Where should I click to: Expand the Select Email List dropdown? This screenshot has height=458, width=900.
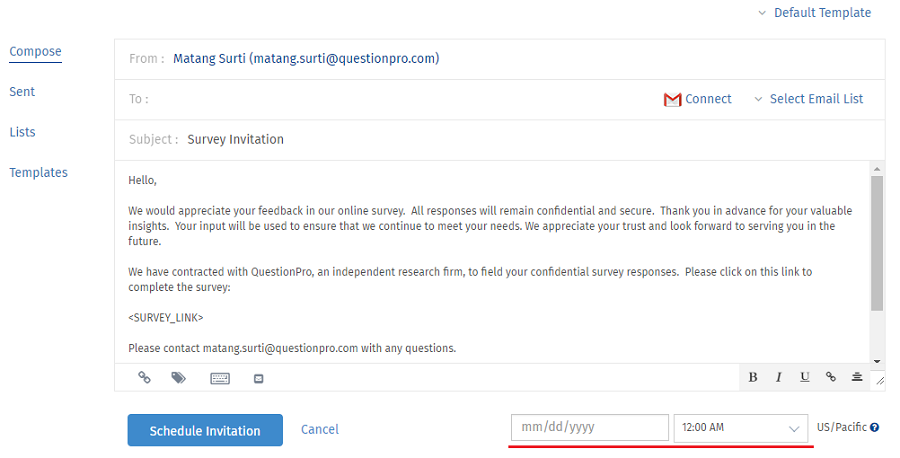[x=808, y=99]
